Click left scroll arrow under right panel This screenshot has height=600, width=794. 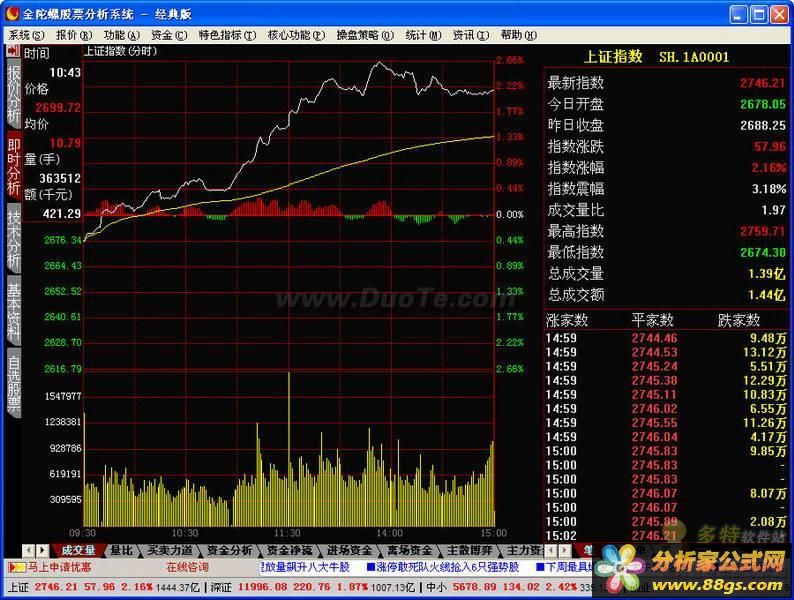tap(551, 550)
